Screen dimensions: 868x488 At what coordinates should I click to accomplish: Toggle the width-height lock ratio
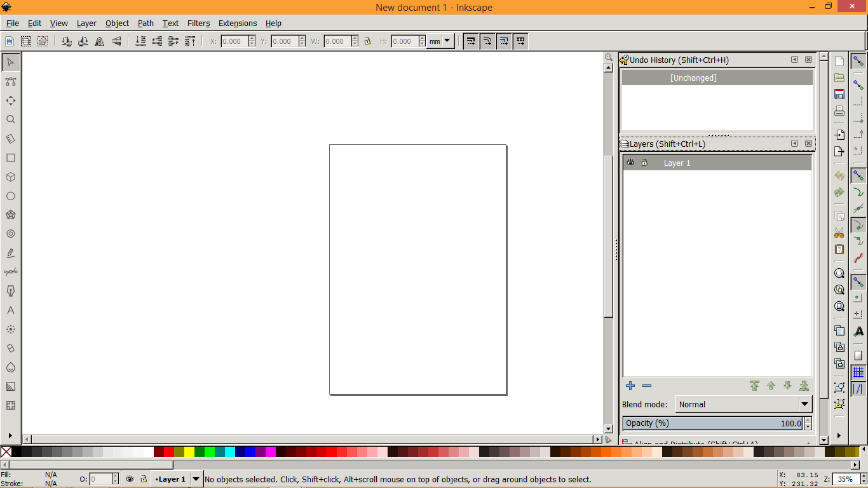367,41
